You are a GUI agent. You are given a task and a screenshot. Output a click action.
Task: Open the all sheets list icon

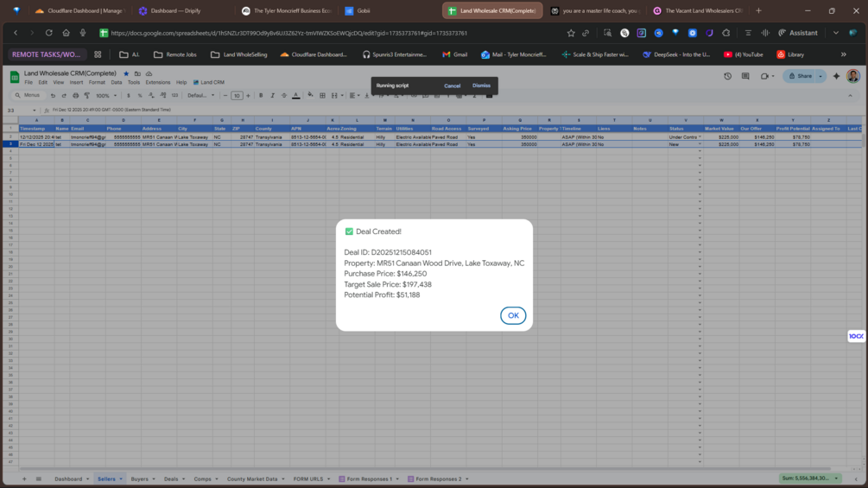click(38, 479)
